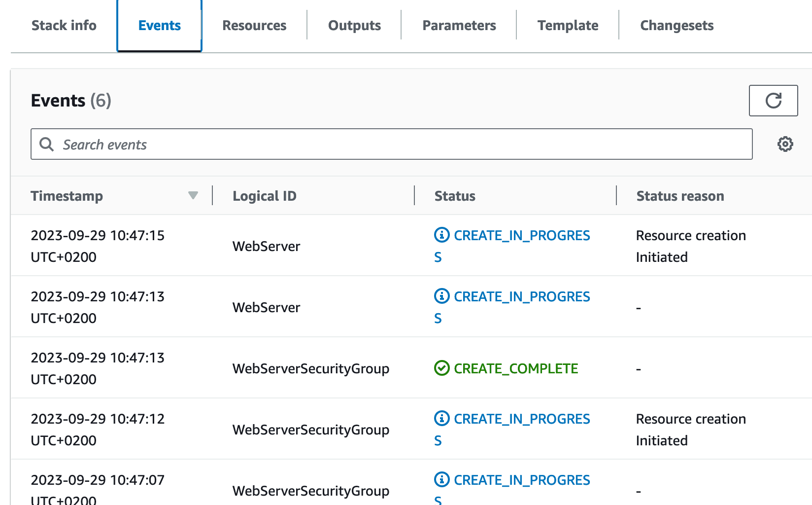The height and width of the screenshot is (505, 812).
Task: Click the info icon on WebServer 10:47:13 row
Action: 441,296
